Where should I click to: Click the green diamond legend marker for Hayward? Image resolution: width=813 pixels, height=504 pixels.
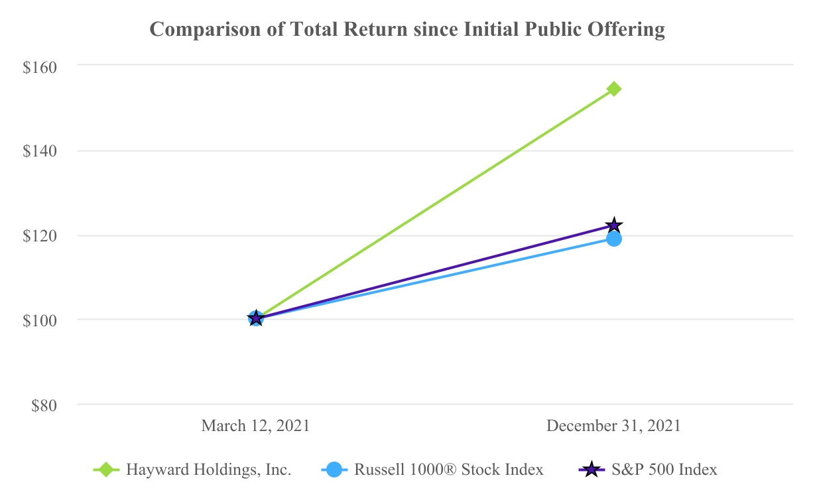point(105,470)
